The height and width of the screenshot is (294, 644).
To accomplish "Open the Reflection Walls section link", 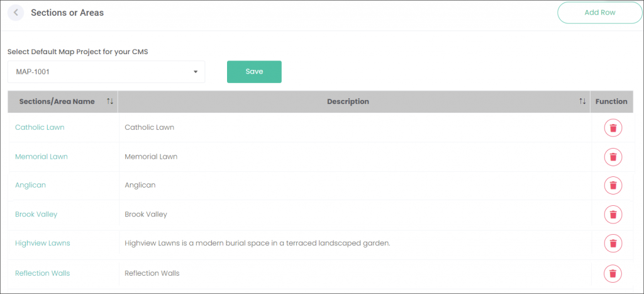I will click(x=43, y=273).
